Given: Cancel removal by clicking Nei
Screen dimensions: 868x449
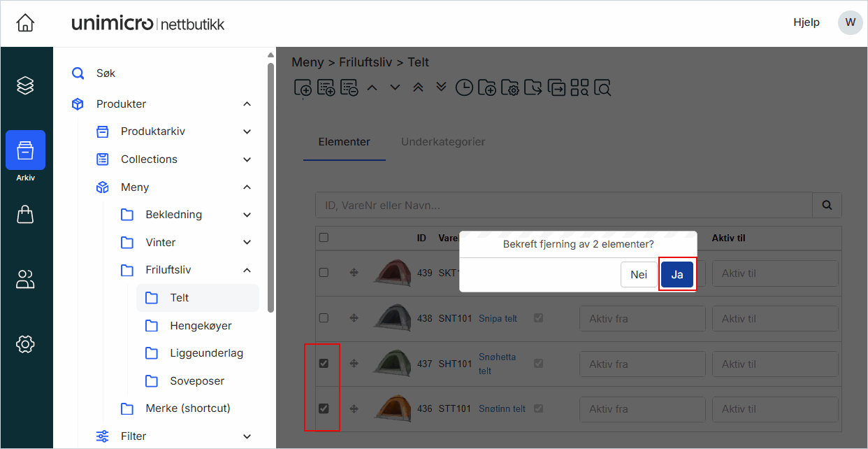Looking at the screenshot, I should [x=639, y=275].
